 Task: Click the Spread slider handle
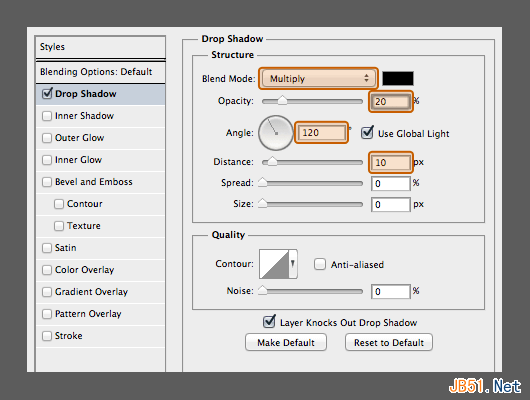click(x=262, y=183)
